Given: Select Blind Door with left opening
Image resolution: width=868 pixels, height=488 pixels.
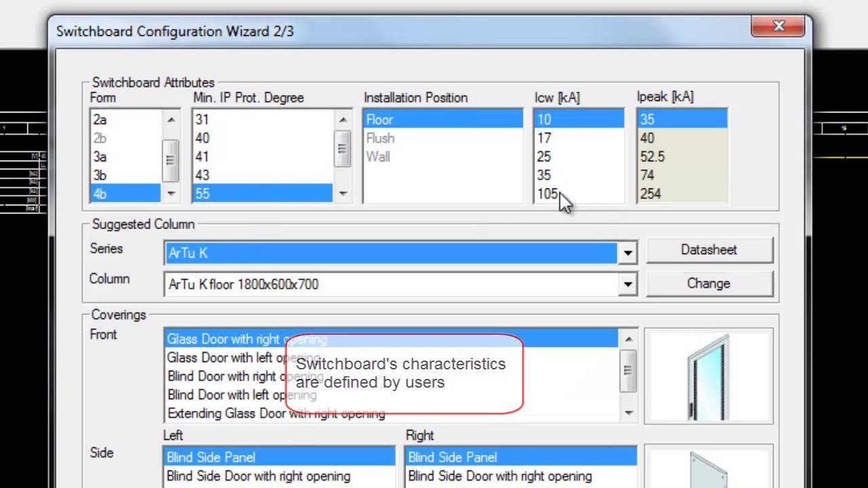Looking at the screenshot, I should click(391, 394).
